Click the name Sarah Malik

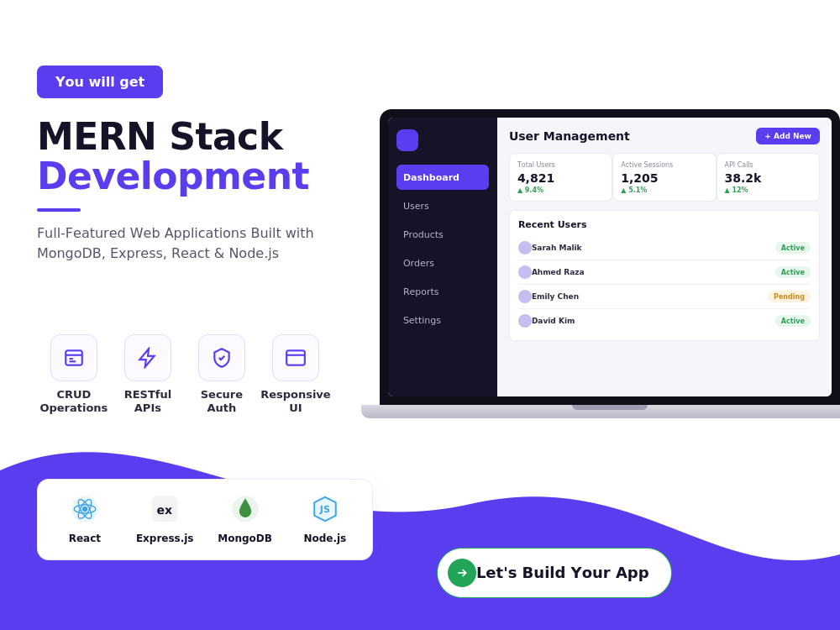(557, 248)
